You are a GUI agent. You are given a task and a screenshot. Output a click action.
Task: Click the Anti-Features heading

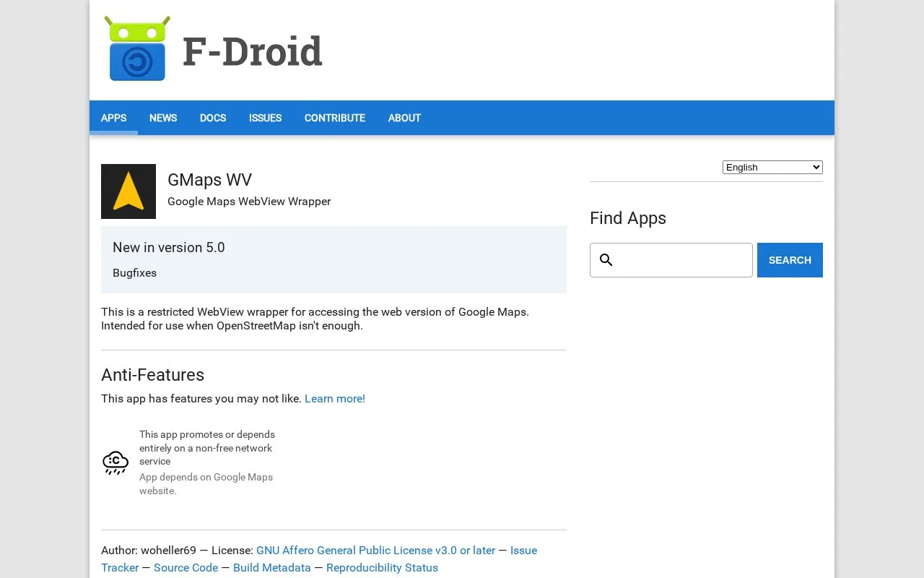point(152,375)
